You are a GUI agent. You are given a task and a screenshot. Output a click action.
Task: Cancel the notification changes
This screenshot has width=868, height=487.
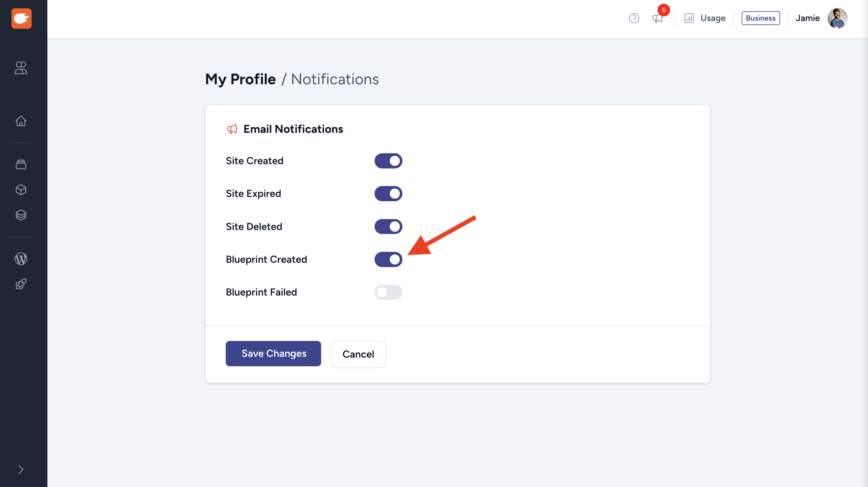(358, 354)
